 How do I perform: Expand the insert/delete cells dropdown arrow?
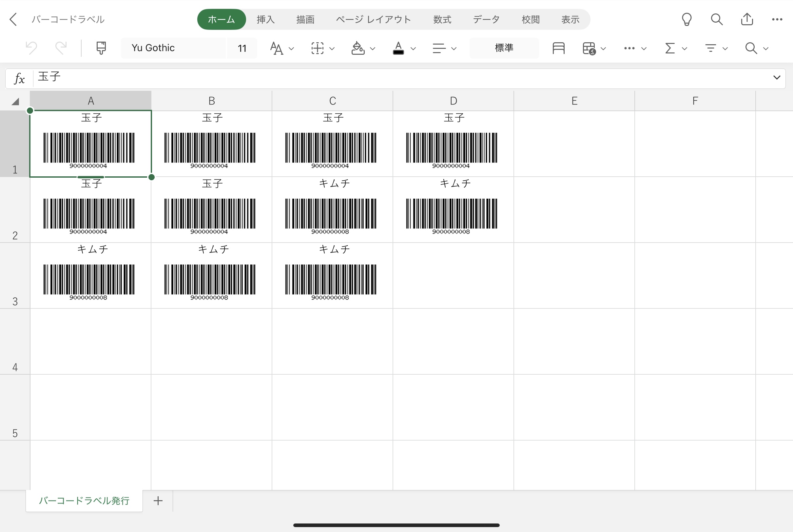[x=603, y=49]
